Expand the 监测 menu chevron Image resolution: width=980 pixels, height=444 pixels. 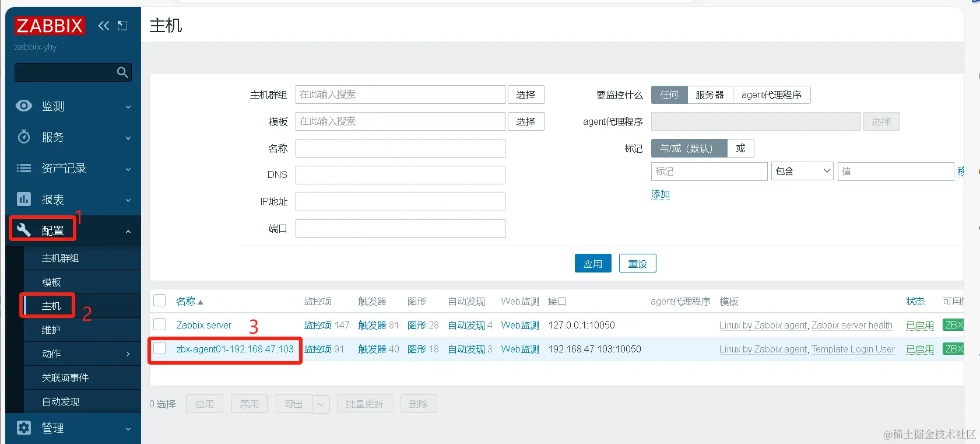pos(128,107)
